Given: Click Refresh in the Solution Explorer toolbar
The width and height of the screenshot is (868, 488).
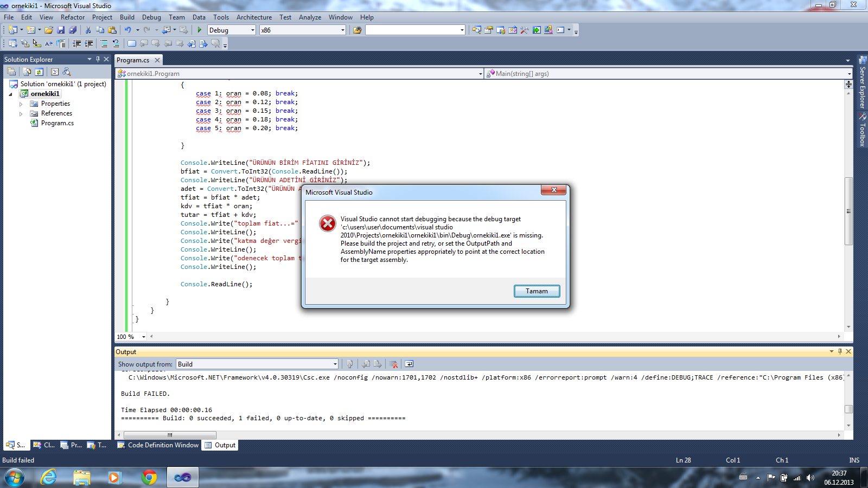Looking at the screenshot, I should [39, 72].
